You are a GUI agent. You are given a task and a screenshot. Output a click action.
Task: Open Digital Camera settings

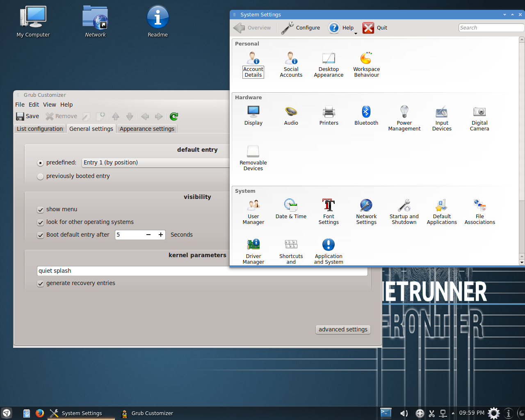(479, 119)
